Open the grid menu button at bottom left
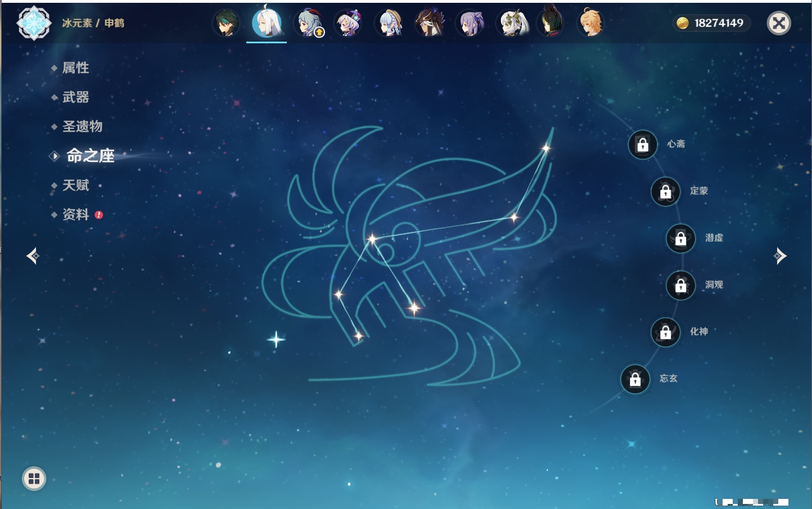Image resolution: width=812 pixels, height=509 pixels. (34, 479)
